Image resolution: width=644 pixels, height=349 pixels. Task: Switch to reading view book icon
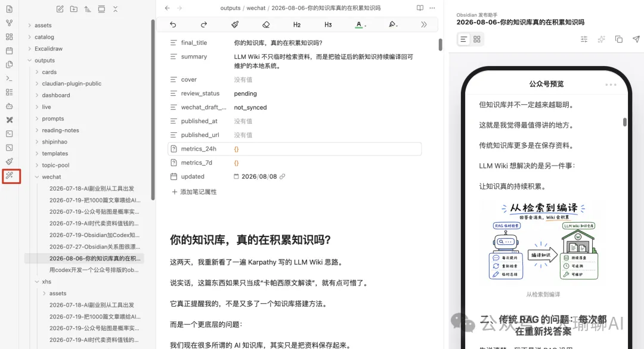[x=420, y=8]
